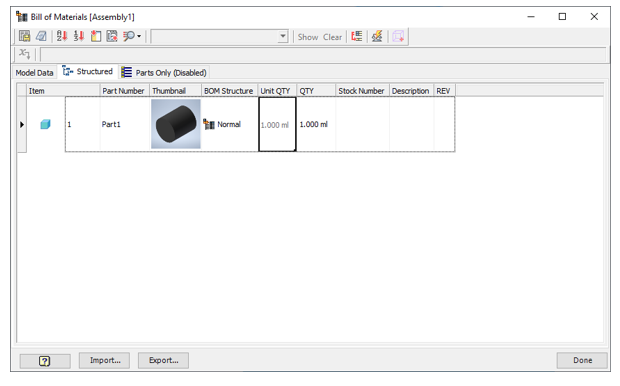Click the item number 1 cell

pyautogui.click(x=83, y=125)
